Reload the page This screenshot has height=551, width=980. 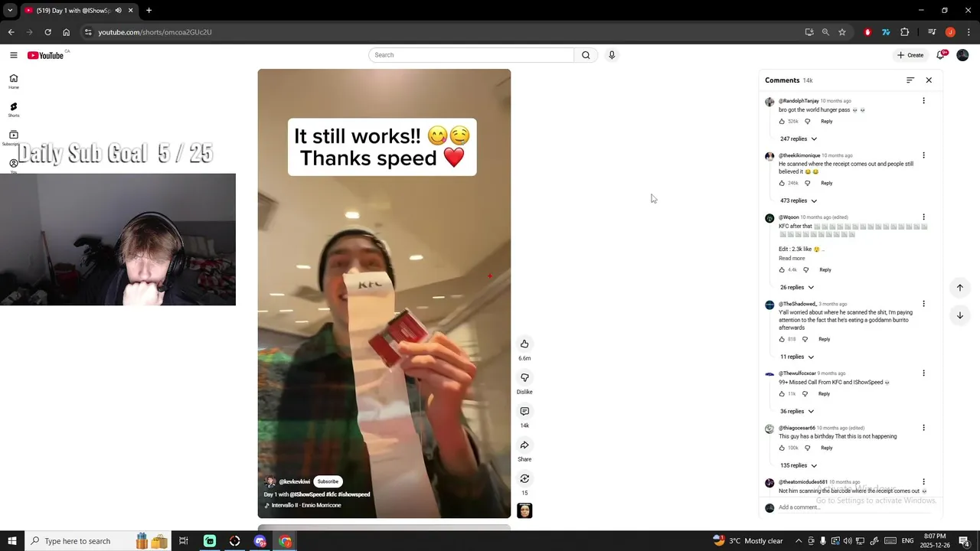pos(47,32)
